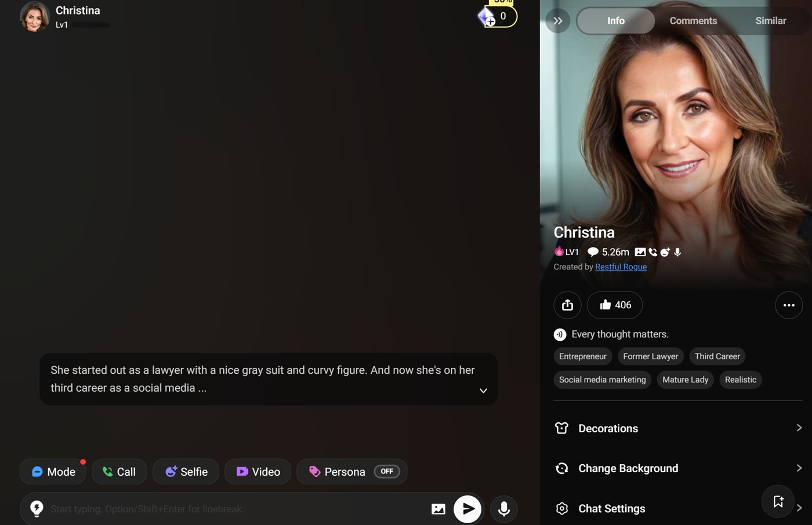Activate the microphone voice input button
The height and width of the screenshot is (525, 812).
(x=504, y=509)
